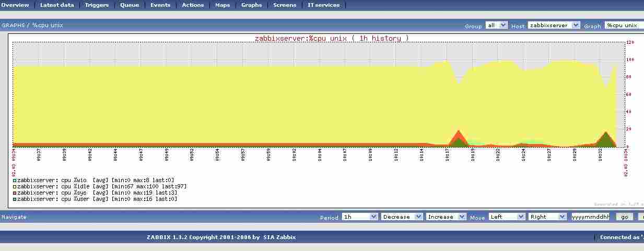This screenshot has width=644, height=251.
Task: Go to the Screens page
Action: [x=285, y=5]
